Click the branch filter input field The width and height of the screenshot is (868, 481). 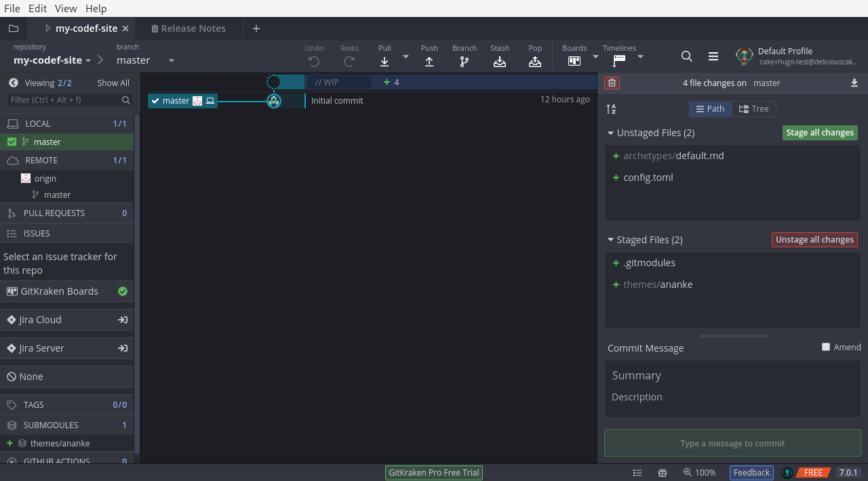click(70, 100)
